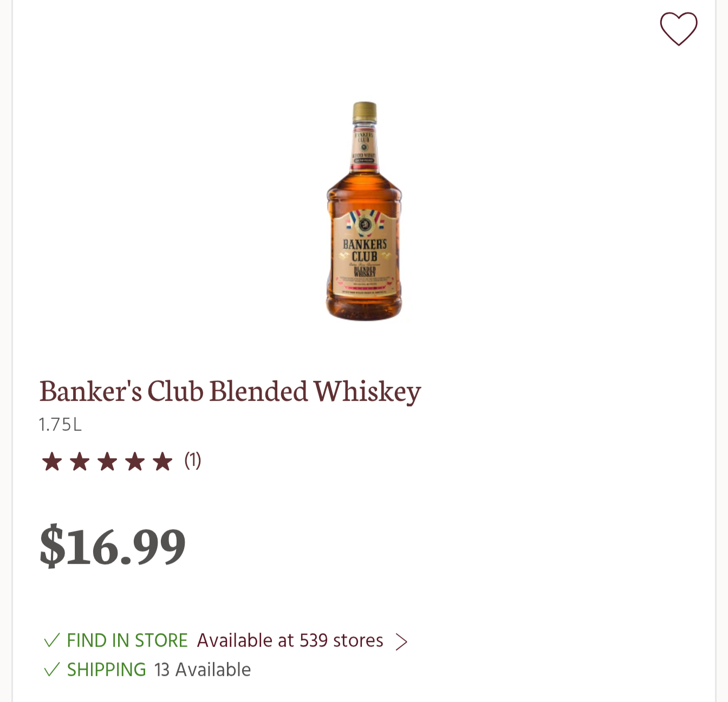Click the $16.99 price
Image resolution: width=728 pixels, height=702 pixels.
(x=113, y=546)
